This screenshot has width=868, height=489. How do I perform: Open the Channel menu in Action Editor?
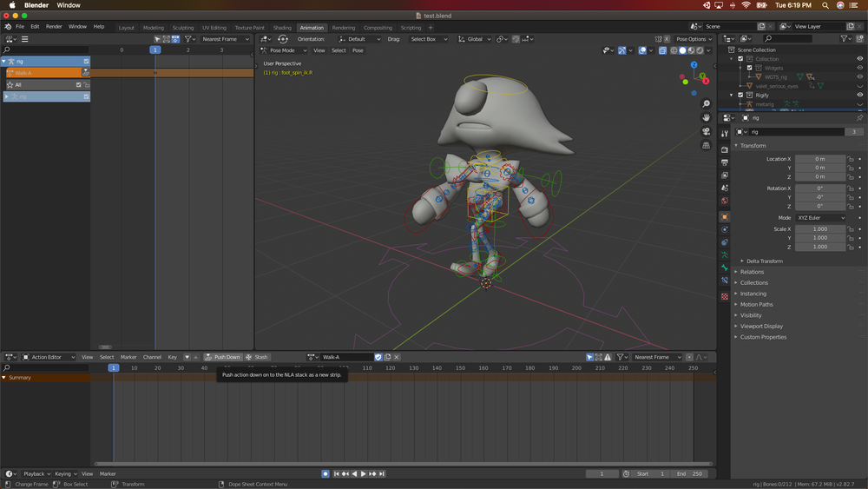click(152, 357)
